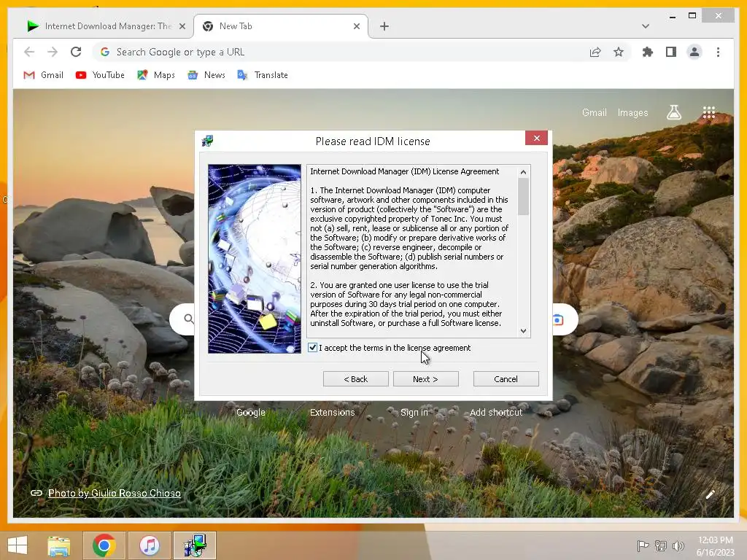The height and width of the screenshot is (560, 747).
Task: Open the Extensions puzzle icon
Action: pyautogui.click(x=648, y=52)
